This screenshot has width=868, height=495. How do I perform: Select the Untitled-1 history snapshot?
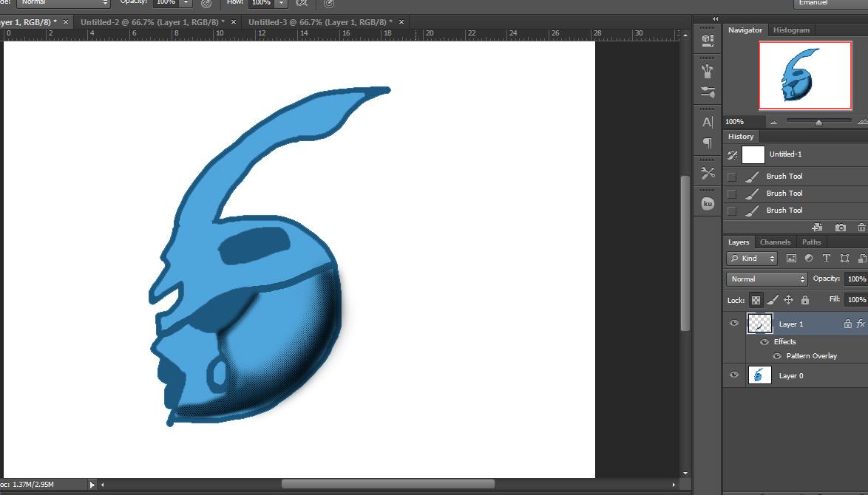pyautogui.click(x=784, y=154)
